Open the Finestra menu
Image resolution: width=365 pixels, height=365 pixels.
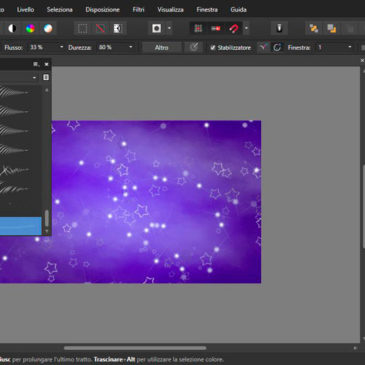207,10
